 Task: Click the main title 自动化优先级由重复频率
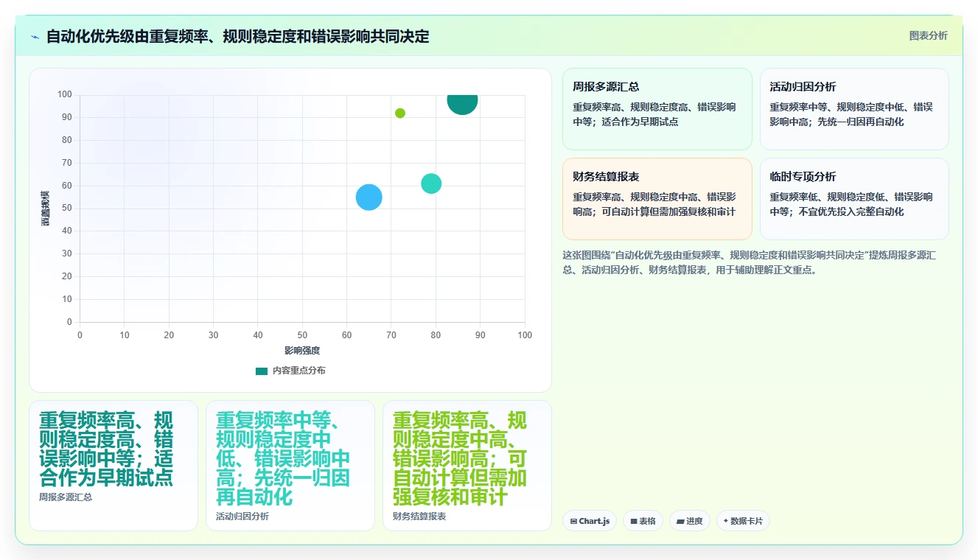pos(237,36)
